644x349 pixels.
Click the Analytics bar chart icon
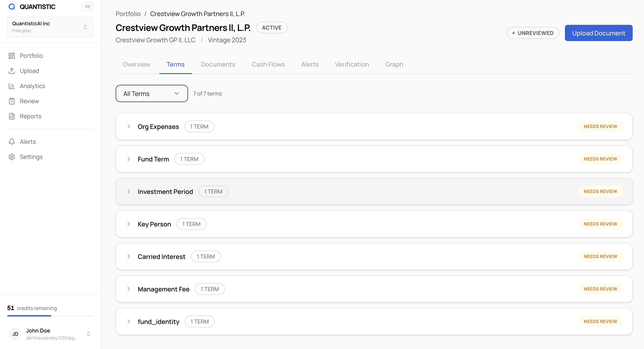12,86
